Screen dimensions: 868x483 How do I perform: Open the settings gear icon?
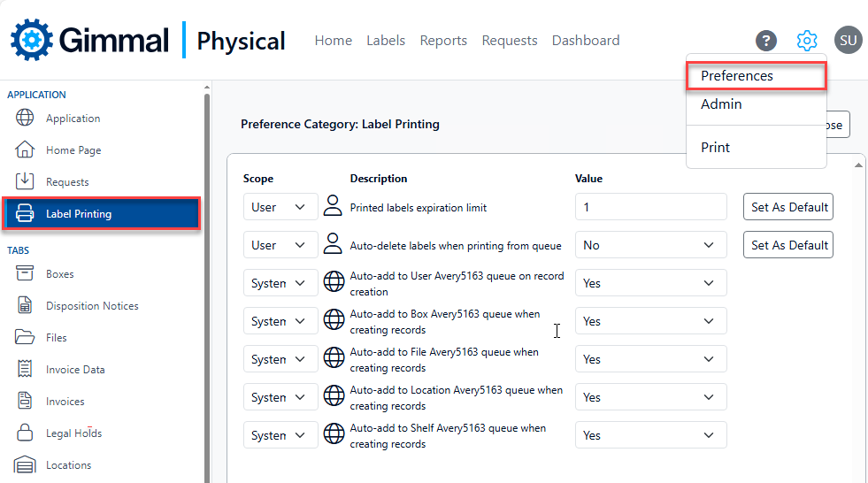806,41
